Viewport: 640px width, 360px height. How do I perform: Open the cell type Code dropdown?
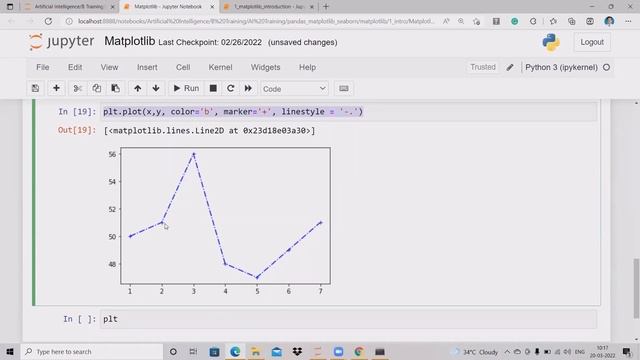point(294,89)
